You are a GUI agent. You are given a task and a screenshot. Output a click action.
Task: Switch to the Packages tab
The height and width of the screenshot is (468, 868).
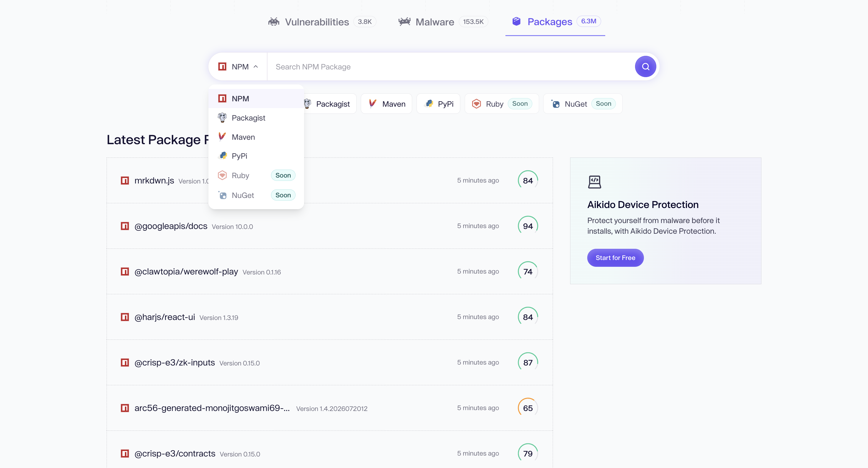pyautogui.click(x=555, y=22)
